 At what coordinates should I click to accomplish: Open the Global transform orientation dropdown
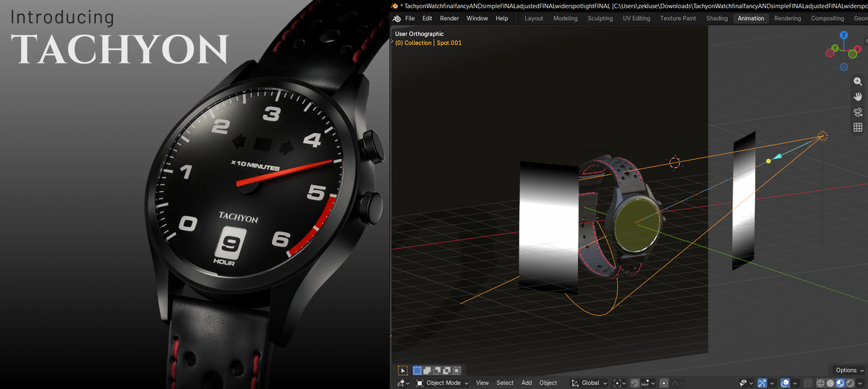click(x=591, y=382)
